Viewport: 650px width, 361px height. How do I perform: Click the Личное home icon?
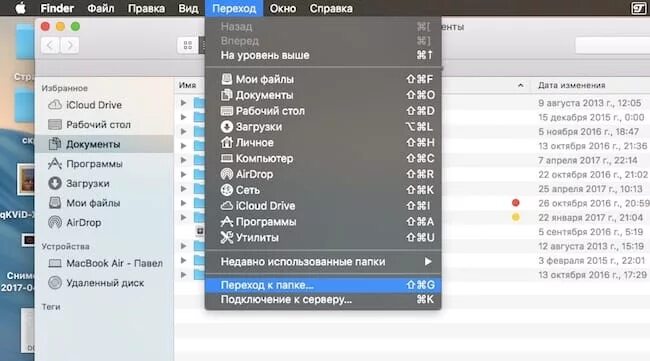click(226, 142)
